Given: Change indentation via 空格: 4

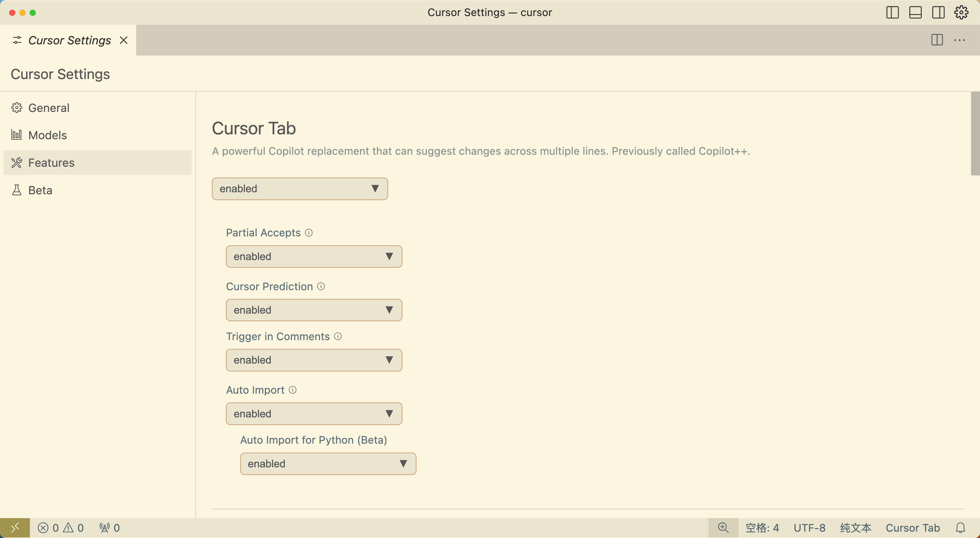Looking at the screenshot, I should [762, 528].
